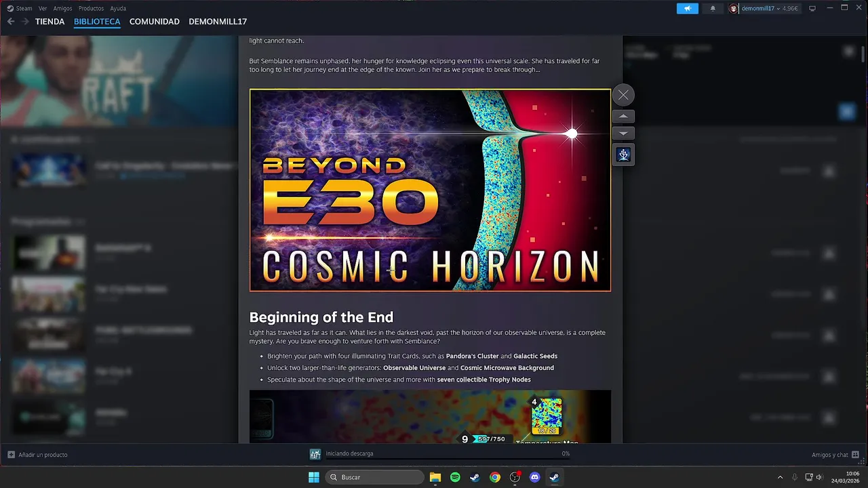Click the seven collectible Trophy Nodes text

pos(484,380)
